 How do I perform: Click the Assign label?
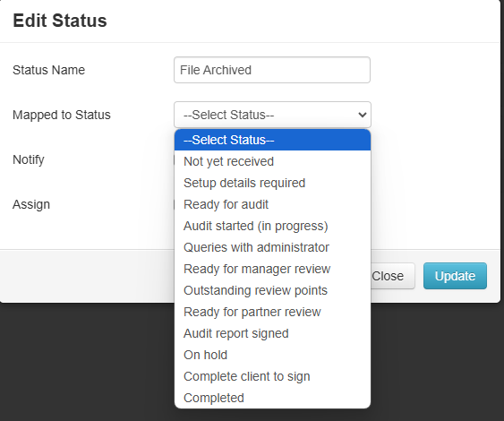(31, 204)
